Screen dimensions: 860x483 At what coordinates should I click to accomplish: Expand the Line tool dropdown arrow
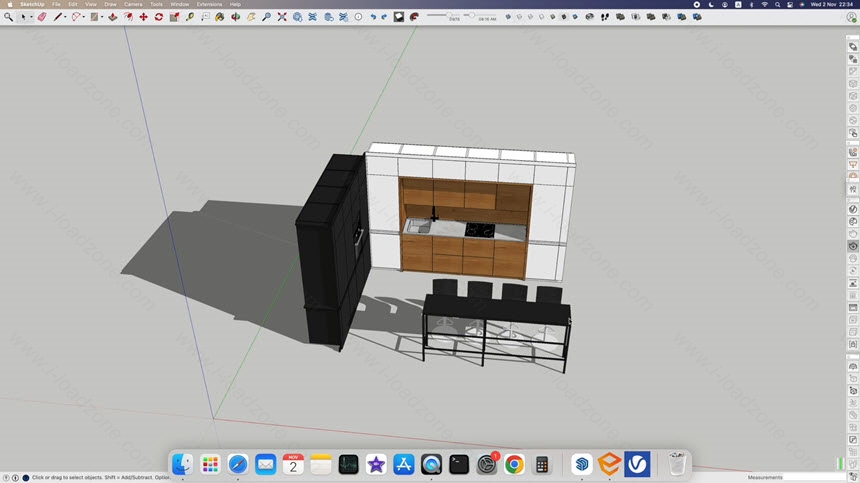tap(65, 17)
